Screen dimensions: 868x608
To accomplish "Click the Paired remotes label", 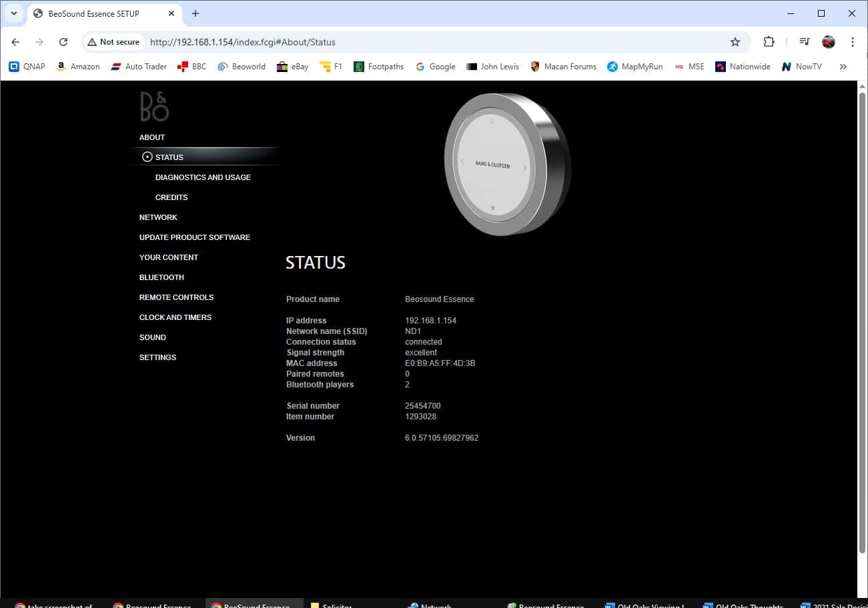I will click(315, 374).
